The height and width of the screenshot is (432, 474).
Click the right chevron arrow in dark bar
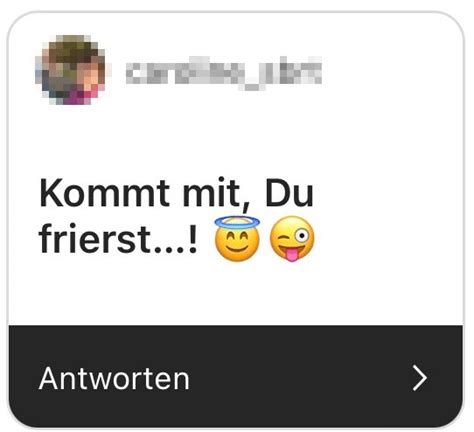pyautogui.click(x=419, y=378)
